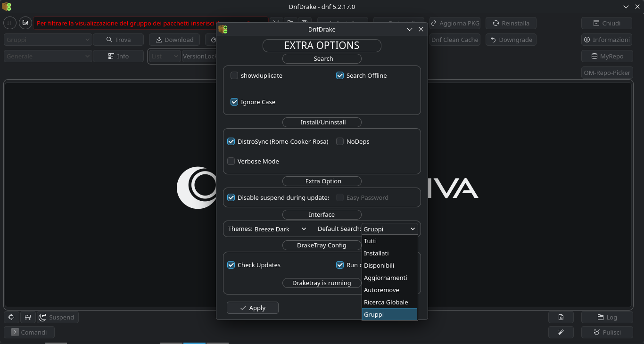Choose Ricerca Globale in the list
Screen dimensions: 644x344
pos(386,302)
